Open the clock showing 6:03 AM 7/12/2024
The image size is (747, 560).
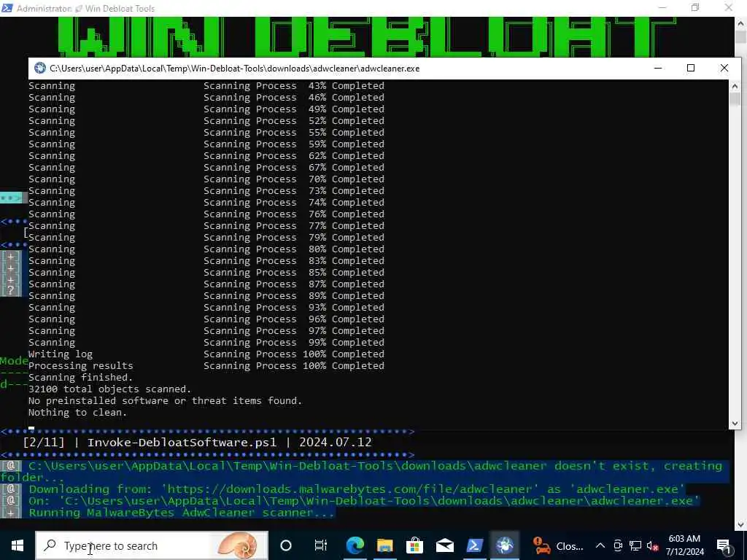684,545
